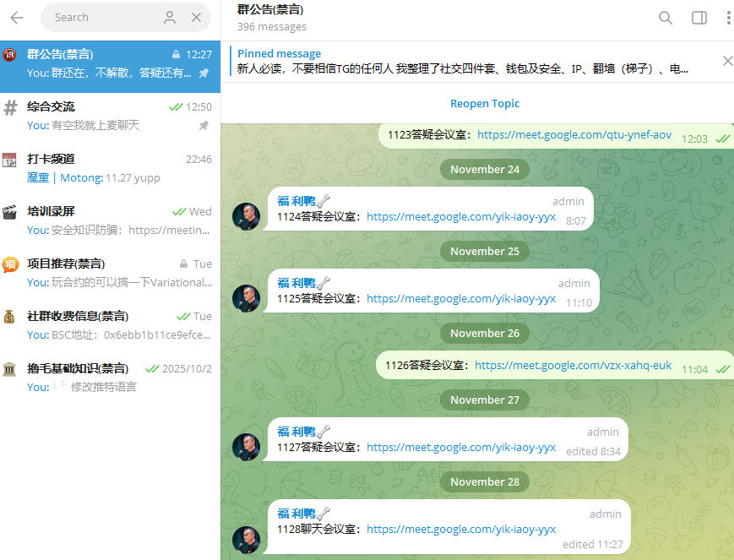Click the back arrow in the sidebar

coord(17,18)
